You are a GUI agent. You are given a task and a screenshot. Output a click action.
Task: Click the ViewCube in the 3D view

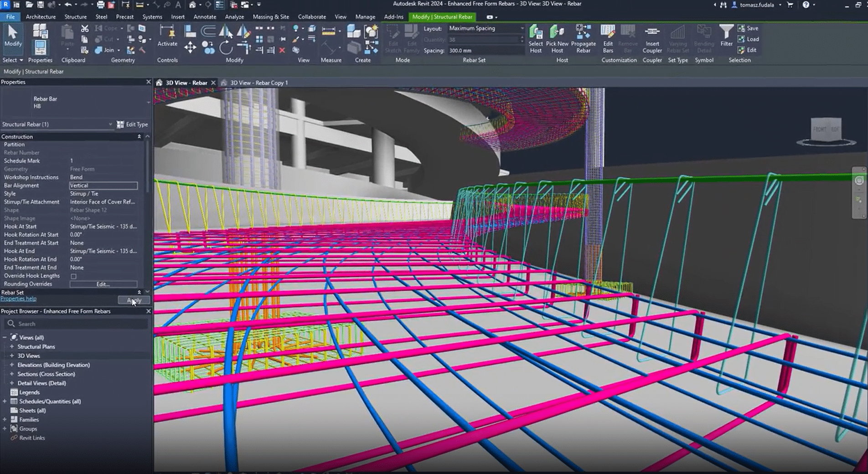tap(827, 130)
